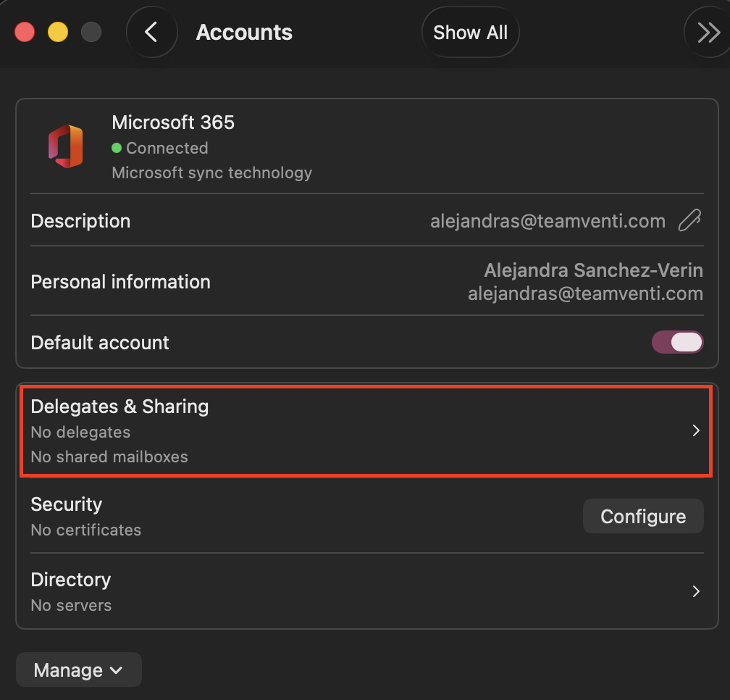This screenshot has height=700, width=730.
Task: Click the gray zoom window button
Action: coord(91,33)
